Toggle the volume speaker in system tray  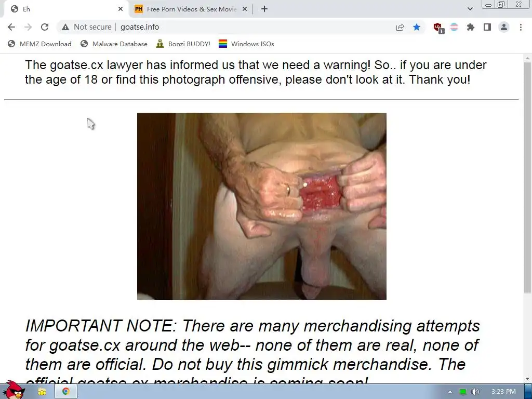pyautogui.click(x=475, y=392)
